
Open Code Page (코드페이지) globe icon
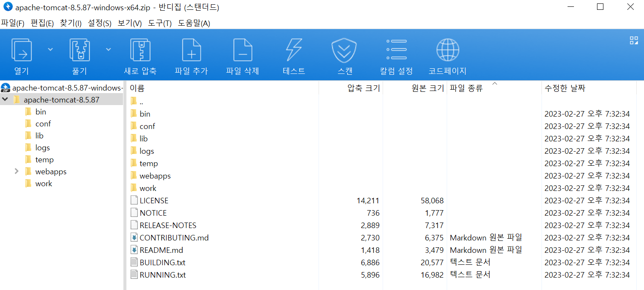point(448,50)
